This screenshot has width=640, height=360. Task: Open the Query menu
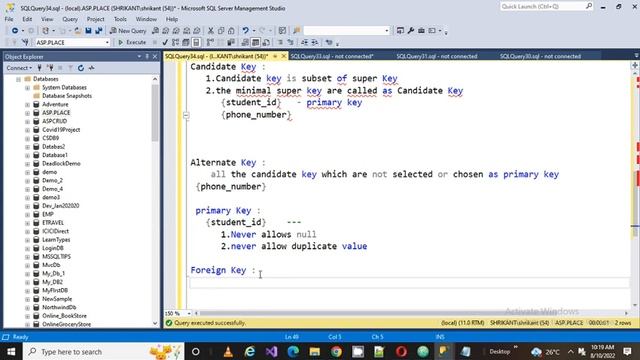(70, 19)
